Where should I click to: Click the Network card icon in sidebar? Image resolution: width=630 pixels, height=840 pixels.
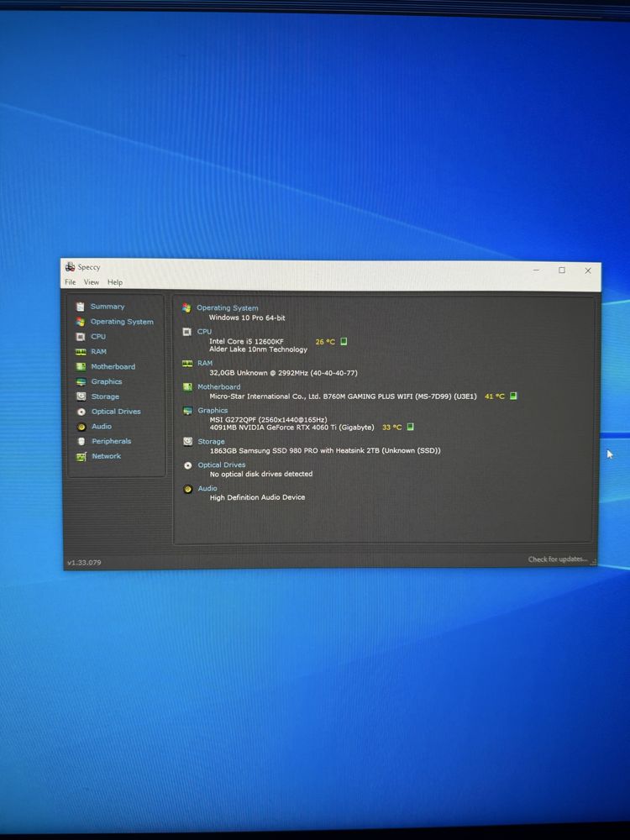pyautogui.click(x=81, y=456)
